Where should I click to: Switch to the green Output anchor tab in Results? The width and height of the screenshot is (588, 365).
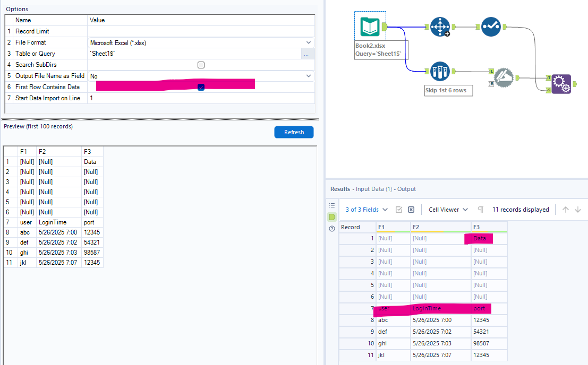pyautogui.click(x=332, y=216)
